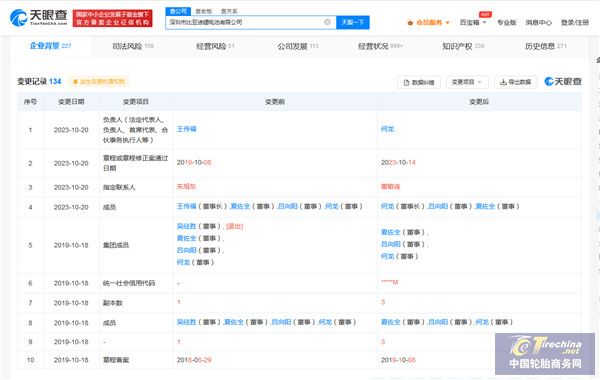Click 王传福 (董事长) in row 4
Viewport: 600px width, 380px height.
pos(186,206)
